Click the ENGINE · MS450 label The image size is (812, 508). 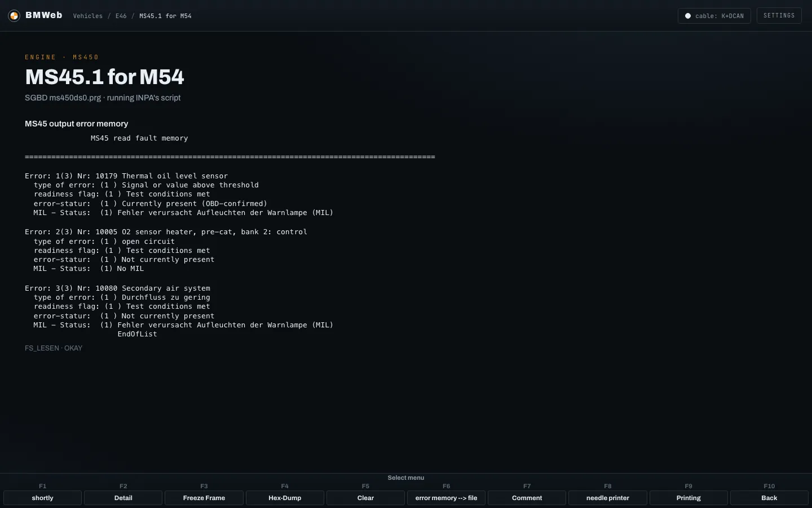click(x=62, y=57)
